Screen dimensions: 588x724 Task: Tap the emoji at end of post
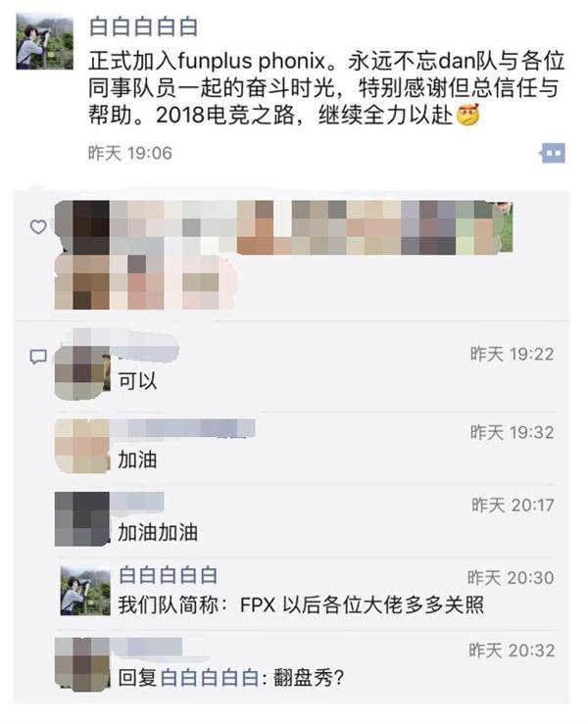coord(467,116)
